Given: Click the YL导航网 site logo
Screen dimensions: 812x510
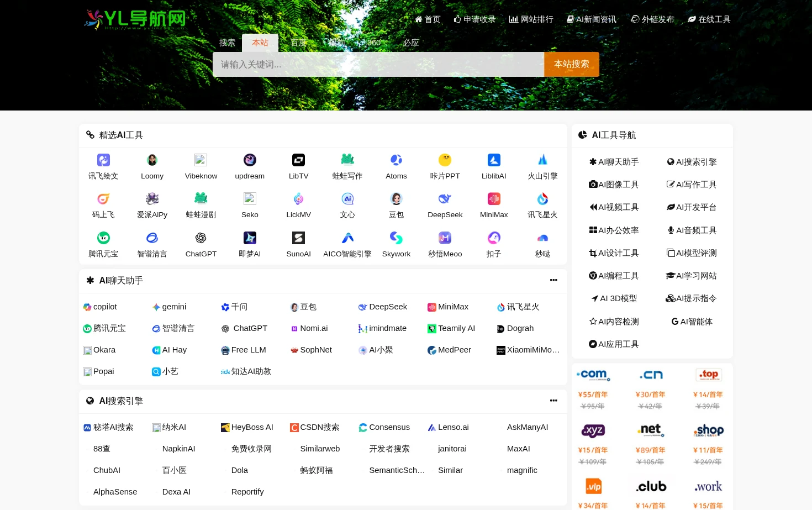Looking at the screenshot, I should [x=135, y=19].
